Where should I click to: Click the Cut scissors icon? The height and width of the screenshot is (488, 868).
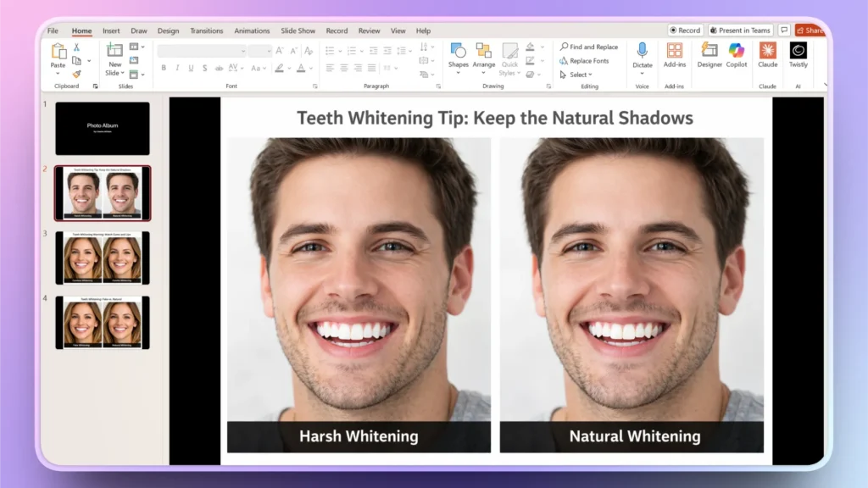(76, 47)
